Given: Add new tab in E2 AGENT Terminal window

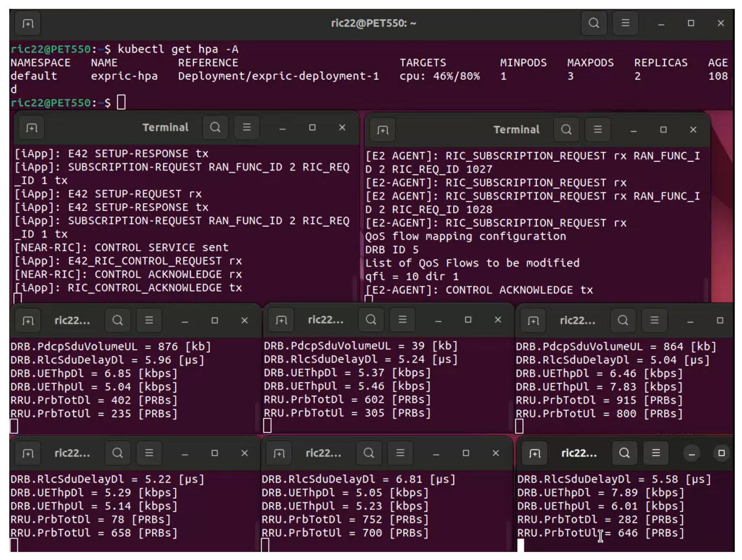Looking at the screenshot, I should point(382,130).
